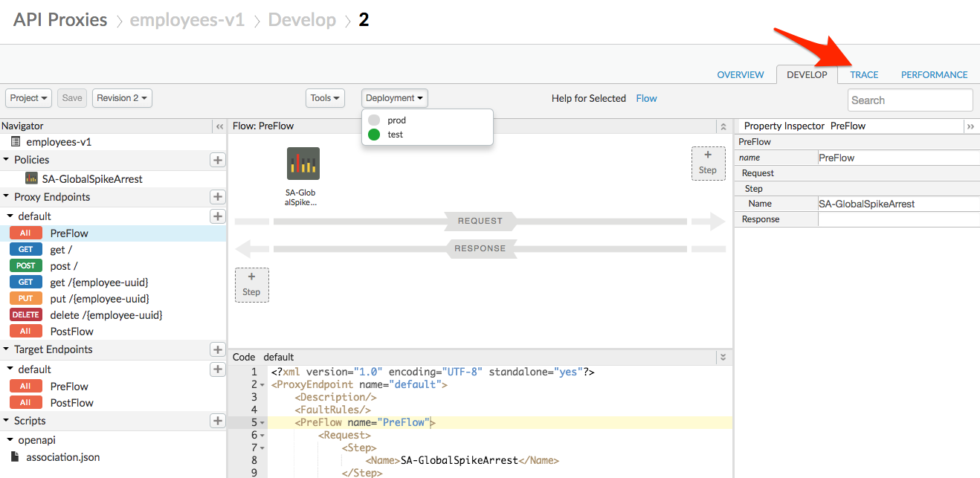This screenshot has height=478, width=980.
Task: Add a new target endpoint
Action: pyautogui.click(x=218, y=349)
